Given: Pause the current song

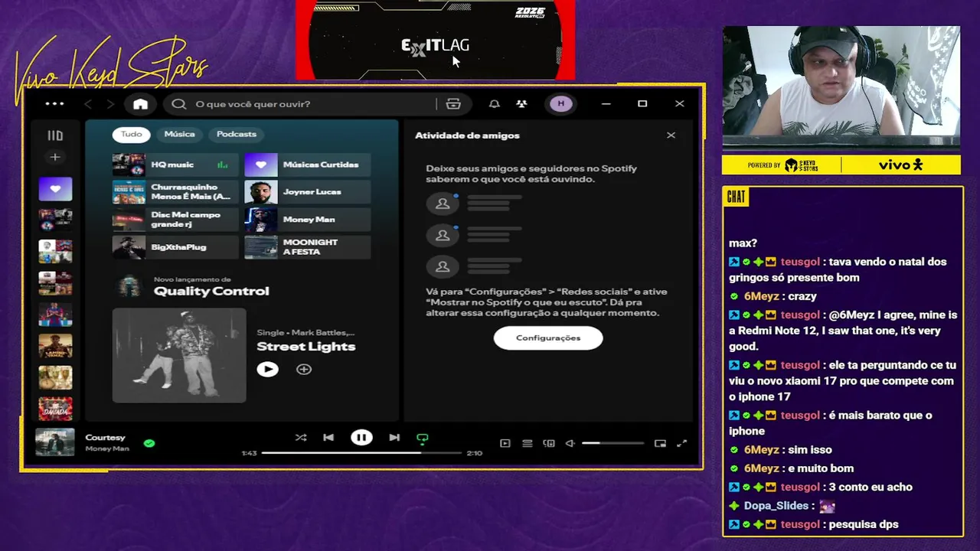Looking at the screenshot, I should 361,438.
